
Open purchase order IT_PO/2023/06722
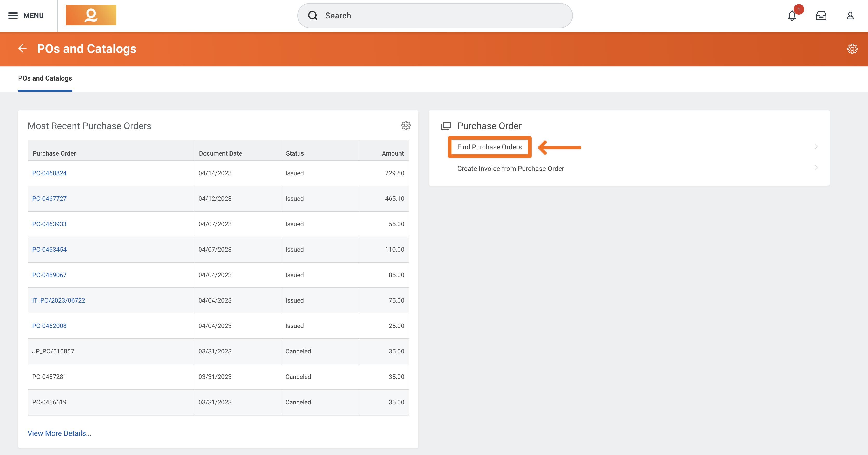pyautogui.click(x=59, y=300)
